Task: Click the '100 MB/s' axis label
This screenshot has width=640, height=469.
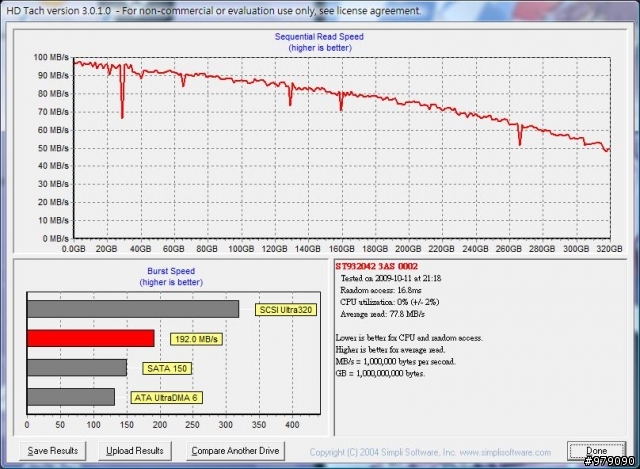Action: coord(51,57)
